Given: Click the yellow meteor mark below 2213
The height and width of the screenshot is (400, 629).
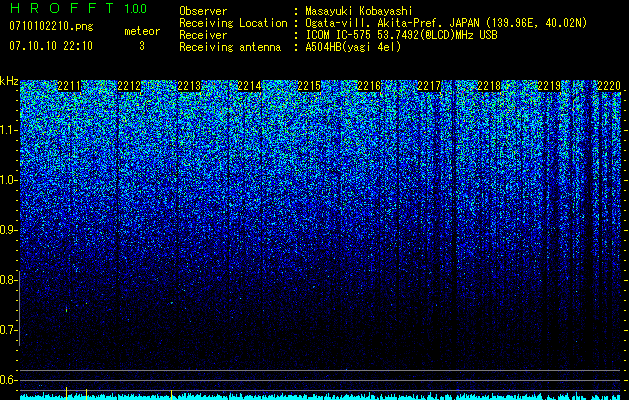Looking at the screenshot, I should point(171,394).
